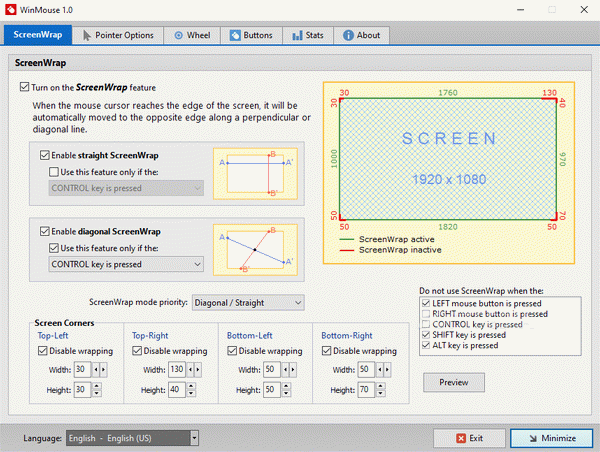This screenshot has width=600, height=452.
Task: Click the straight ScreenWrap diagram thumbnail
Action: 255,174
